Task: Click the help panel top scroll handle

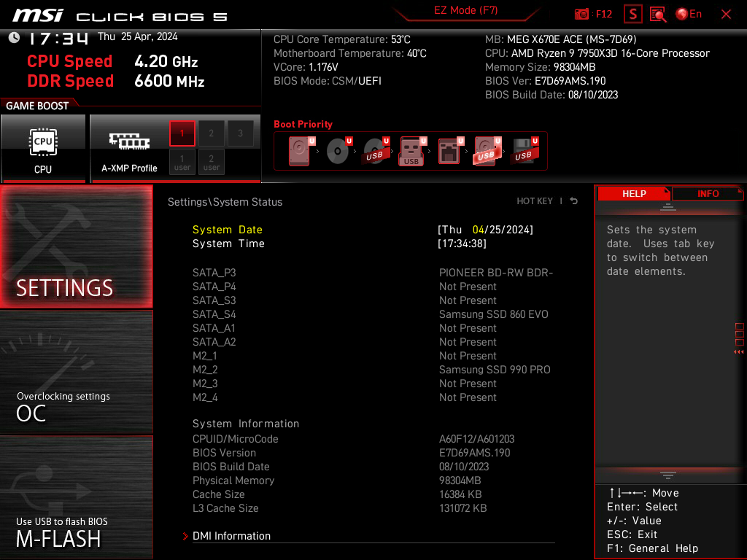Action: (x=668, y=207)
